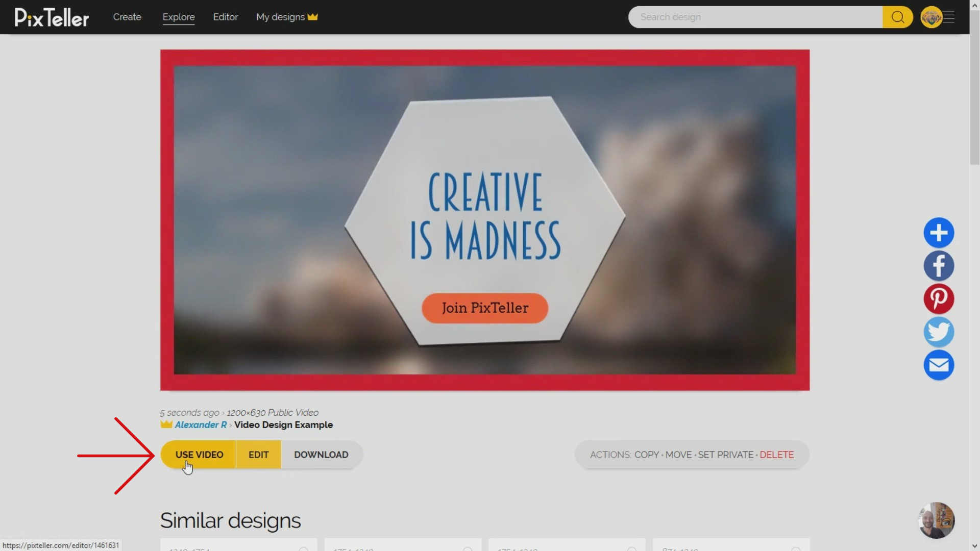Click the crown icon beside My designs
The image size is (980, 551).
[x=313, y=17]
